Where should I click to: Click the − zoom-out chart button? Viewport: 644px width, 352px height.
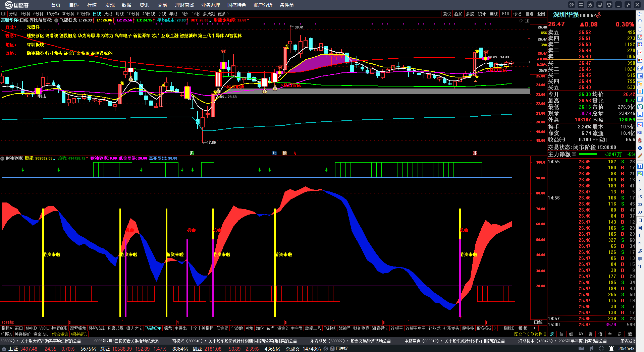point(542,328)
